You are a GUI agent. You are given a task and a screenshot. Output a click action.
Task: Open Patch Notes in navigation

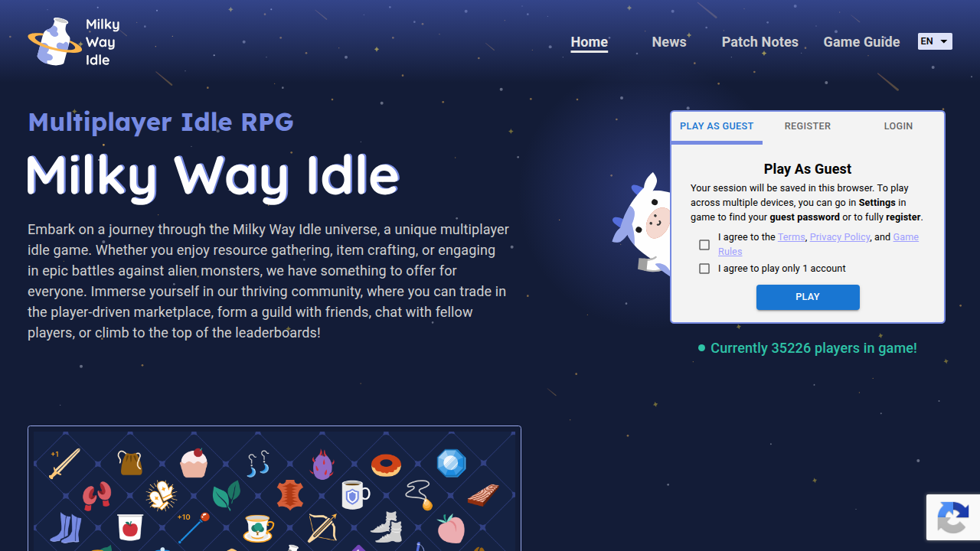(x=760, y=42)
